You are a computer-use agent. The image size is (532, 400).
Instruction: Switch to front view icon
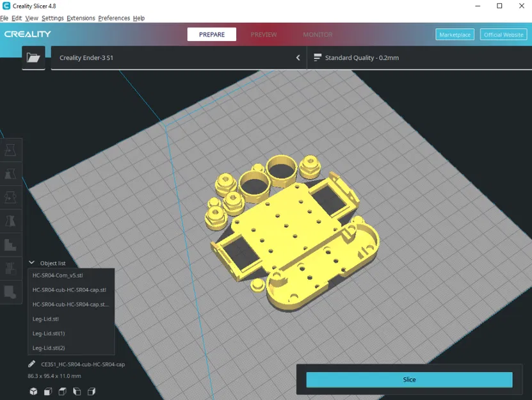tap(47, 391)
